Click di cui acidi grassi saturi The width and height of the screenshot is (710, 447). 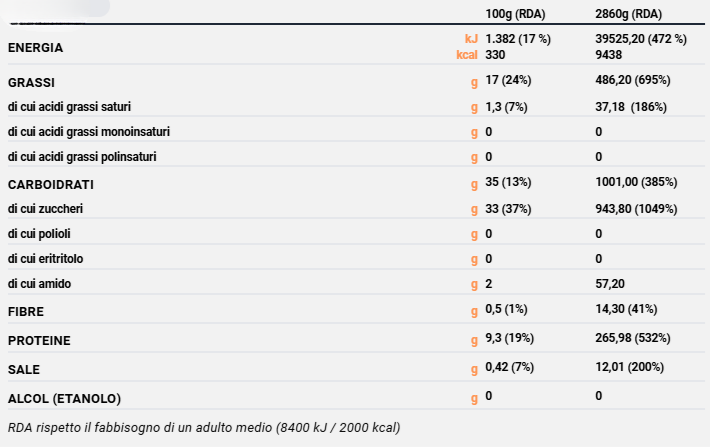click(x=69, y=106)
